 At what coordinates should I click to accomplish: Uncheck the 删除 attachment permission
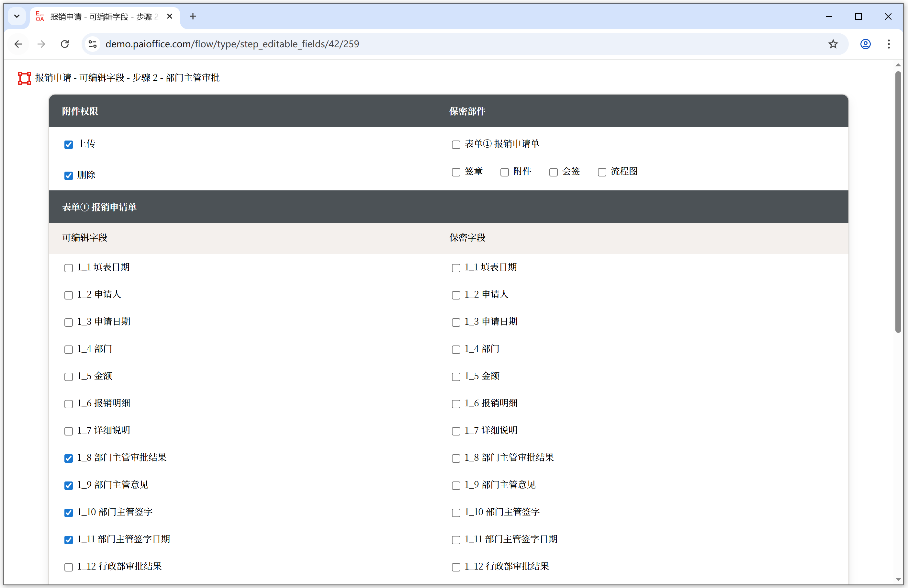click(69, 175)
